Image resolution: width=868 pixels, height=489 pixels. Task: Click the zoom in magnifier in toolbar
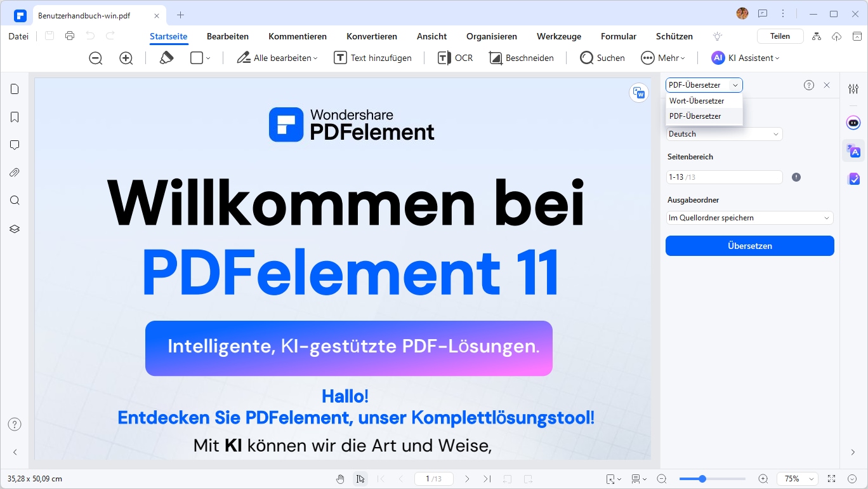pyautogui.click(x=126, y=58)
